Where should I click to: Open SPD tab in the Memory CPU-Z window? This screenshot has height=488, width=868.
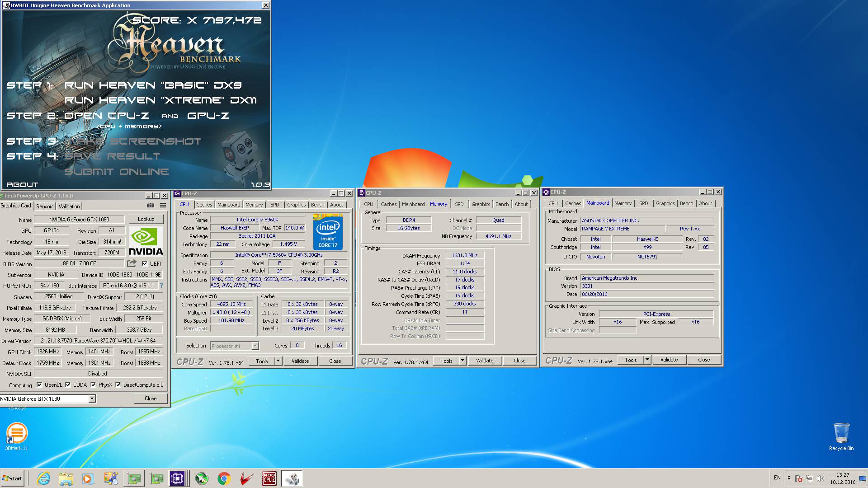coord(459,204)
